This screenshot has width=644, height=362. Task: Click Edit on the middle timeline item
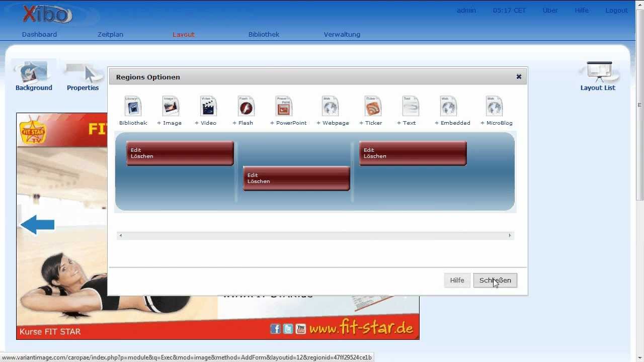coord(253,175)
